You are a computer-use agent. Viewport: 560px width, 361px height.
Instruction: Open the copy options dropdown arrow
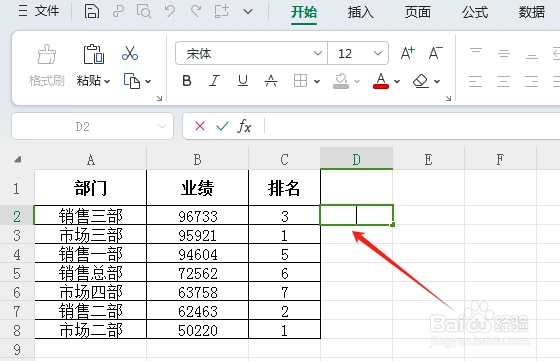(x=148, y=82)
